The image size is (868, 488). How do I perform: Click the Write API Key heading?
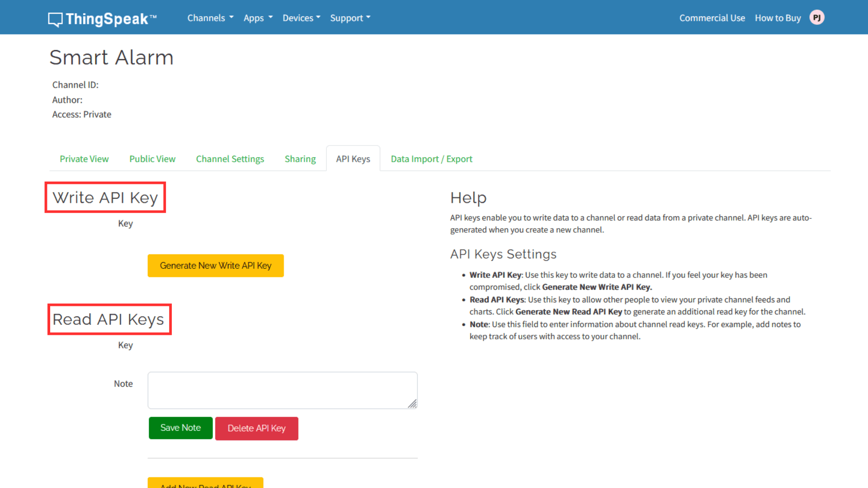click(105, 198)
